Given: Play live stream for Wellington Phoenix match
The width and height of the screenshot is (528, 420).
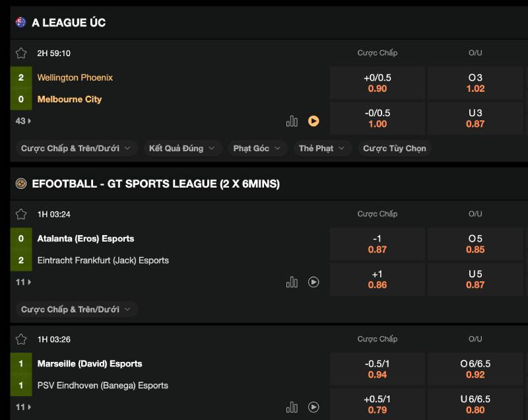Looking at the screenshot, I should (x=313, y=121).
